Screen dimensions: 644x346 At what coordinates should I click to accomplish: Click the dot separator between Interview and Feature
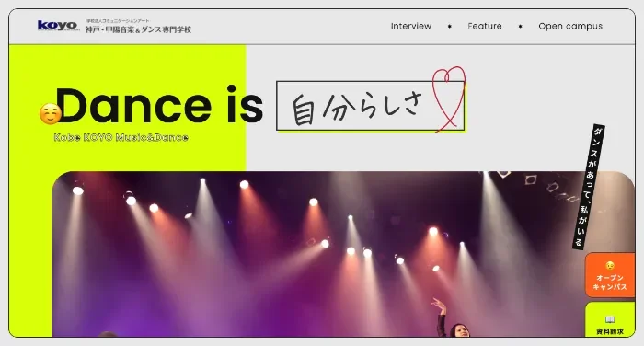pyautogui.click(x=450, y=27)
